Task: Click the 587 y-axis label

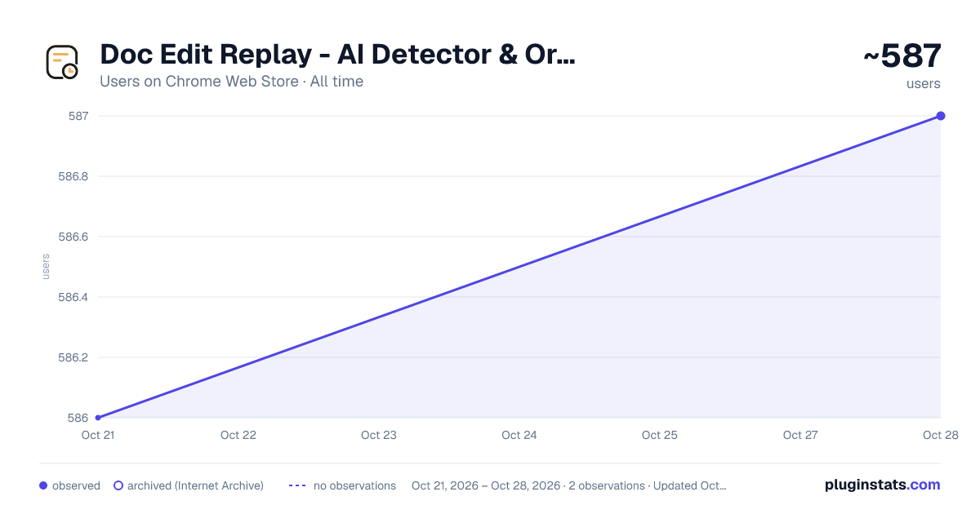Action: coord(78,116)
